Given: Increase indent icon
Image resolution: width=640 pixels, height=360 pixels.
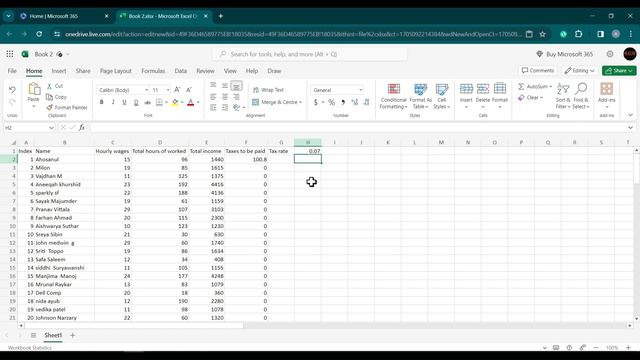Looking at the screenshot, I should pyautogui.click(x=225, y=107).
